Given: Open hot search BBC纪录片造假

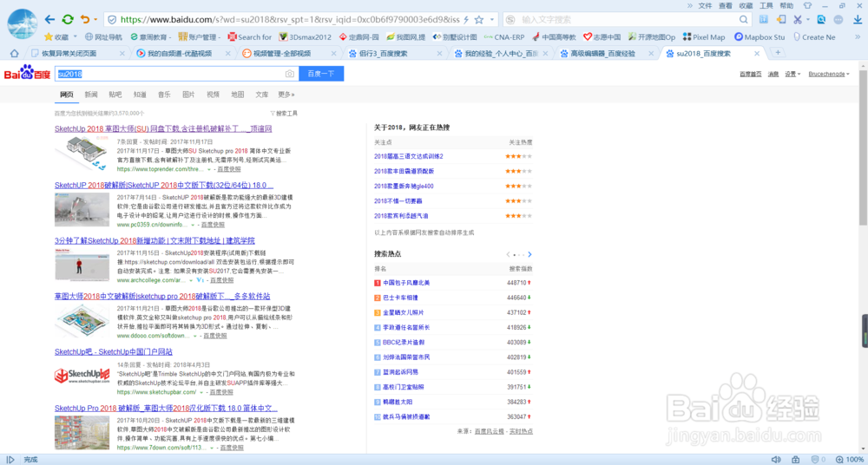Looking at the screenshot, I should (x=404, y=342).
